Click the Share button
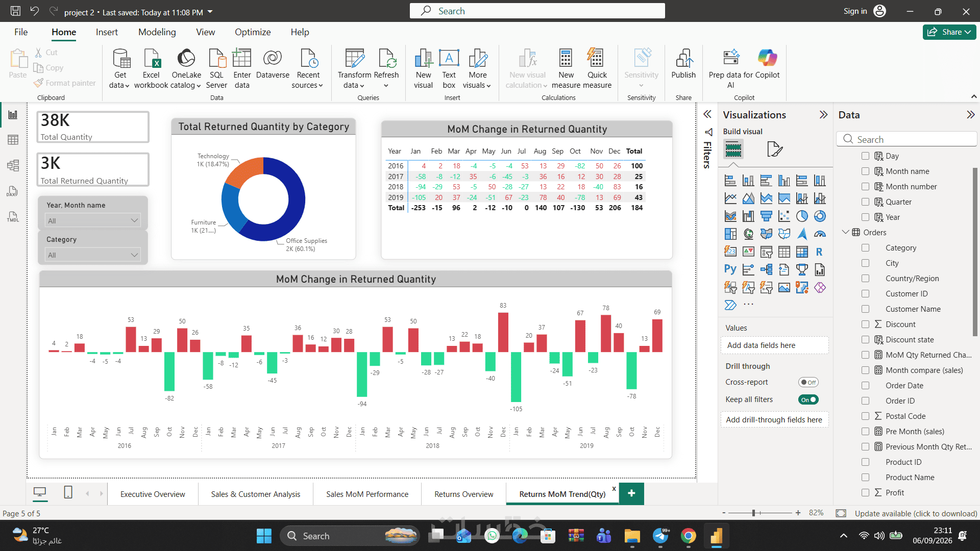The image size is (980, 551). [x=949, y=32]
